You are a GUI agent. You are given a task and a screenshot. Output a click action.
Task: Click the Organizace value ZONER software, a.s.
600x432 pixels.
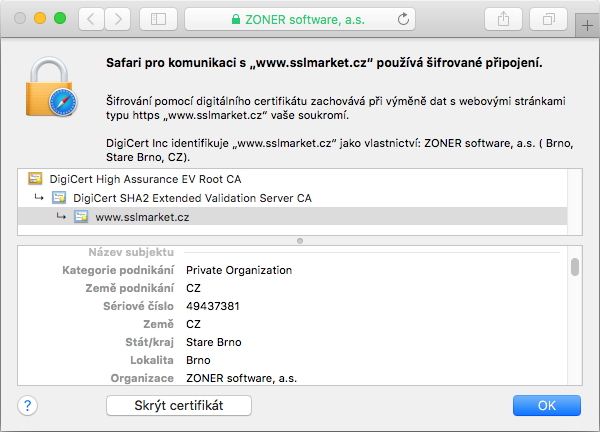[241, 378]
